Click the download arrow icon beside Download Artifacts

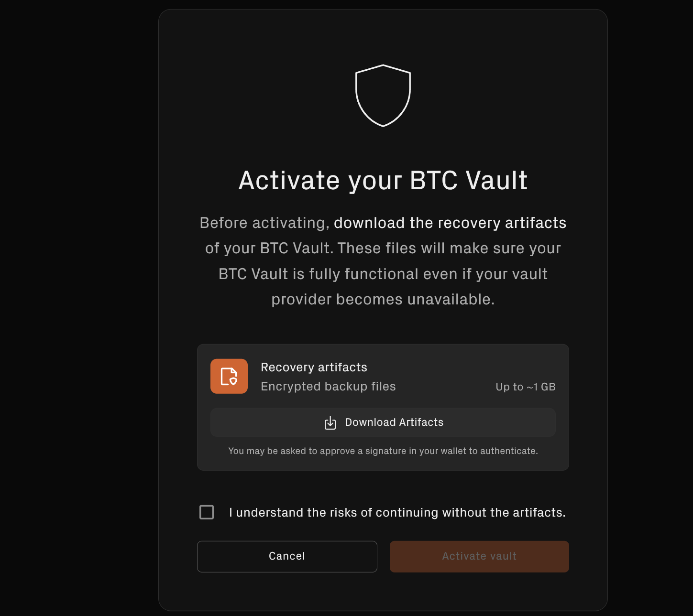click(x=330, y=422)
